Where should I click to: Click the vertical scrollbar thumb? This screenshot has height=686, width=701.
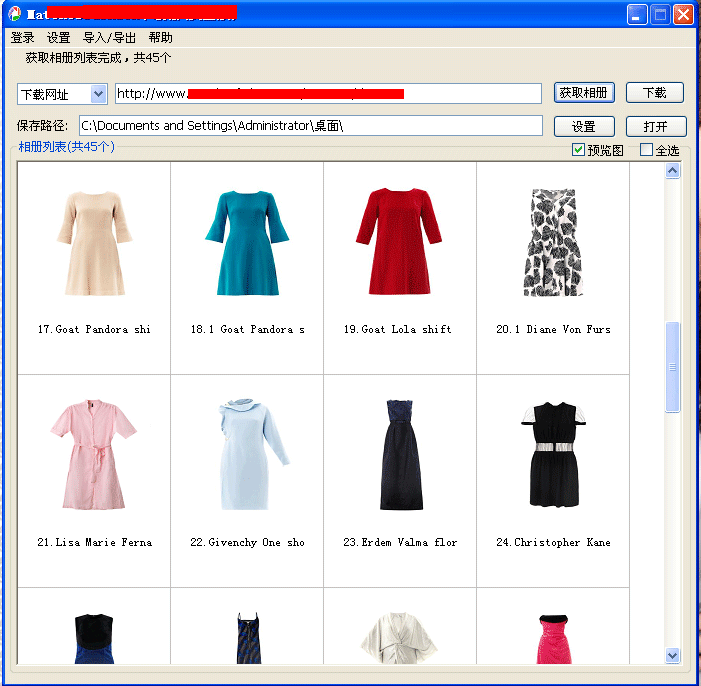[672, 366]
